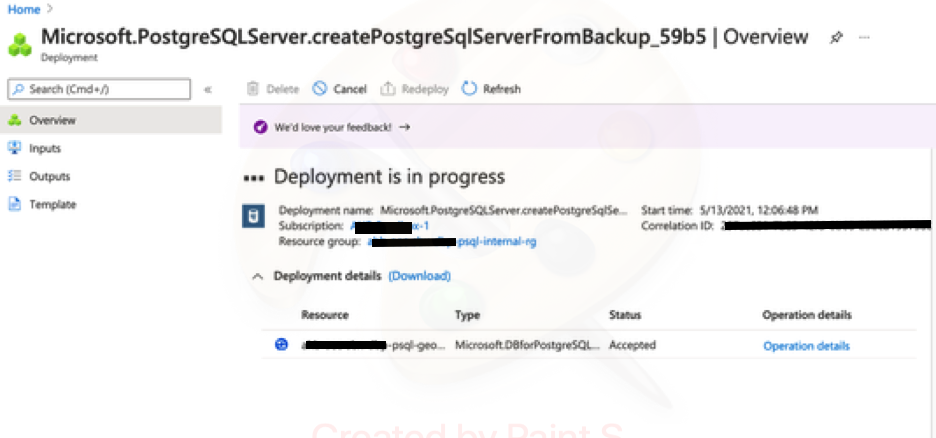
Task: Click the Resource column header
Action: coord(325,315)
